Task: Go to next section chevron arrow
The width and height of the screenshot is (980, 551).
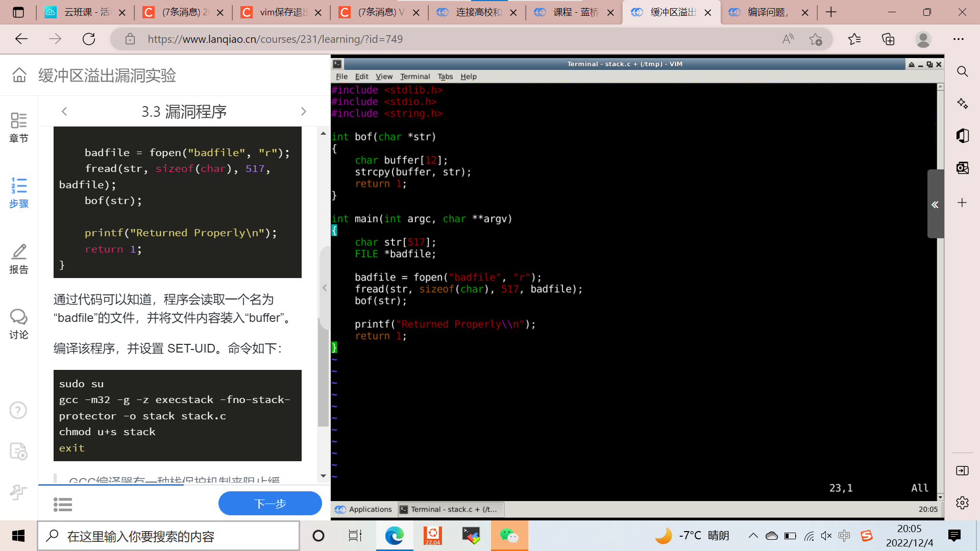Action: 303,111
